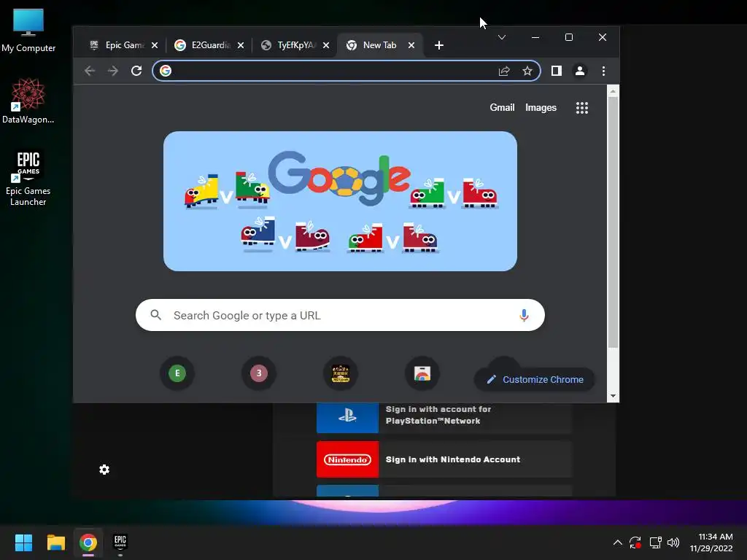Click the scroll down arrow of page scrollbar
This screenshot has height=560, width=747.
coord(613,396)
